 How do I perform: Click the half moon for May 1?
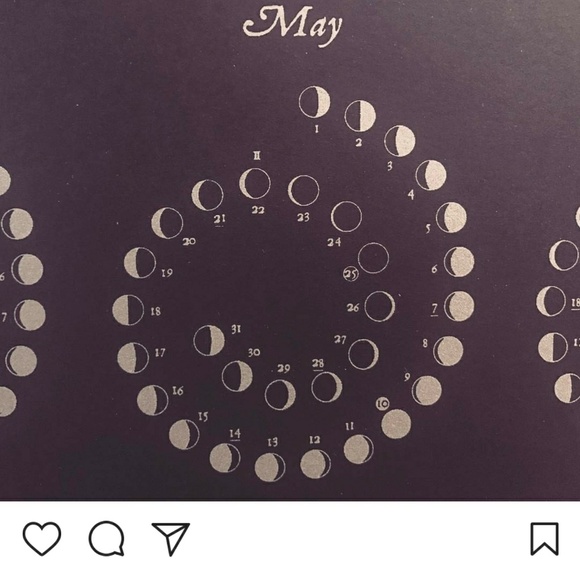coord(314,102)
